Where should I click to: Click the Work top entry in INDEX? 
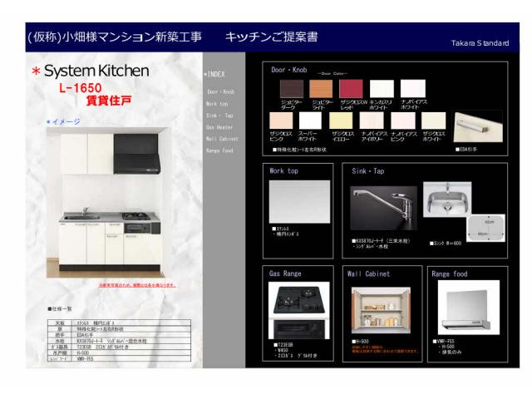(217, 104)
